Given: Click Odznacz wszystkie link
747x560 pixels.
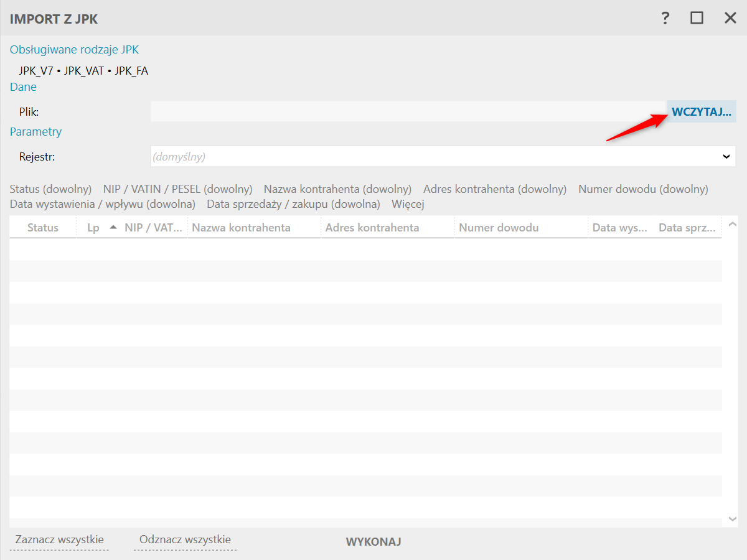Looking at the screenshot, I should 186,539.
